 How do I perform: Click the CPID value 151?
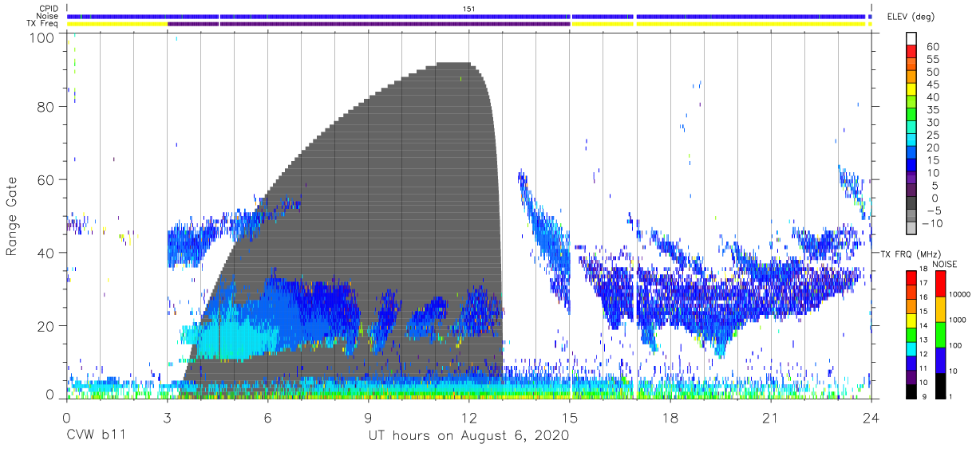(x=468, y=9)
